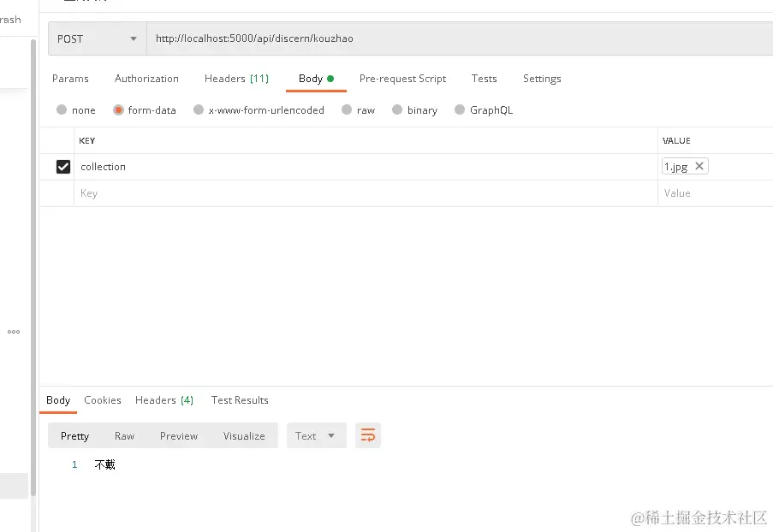The width and height of the screenshot is (773, 532).
Task: Select the none body type
Action: point(62,109)
